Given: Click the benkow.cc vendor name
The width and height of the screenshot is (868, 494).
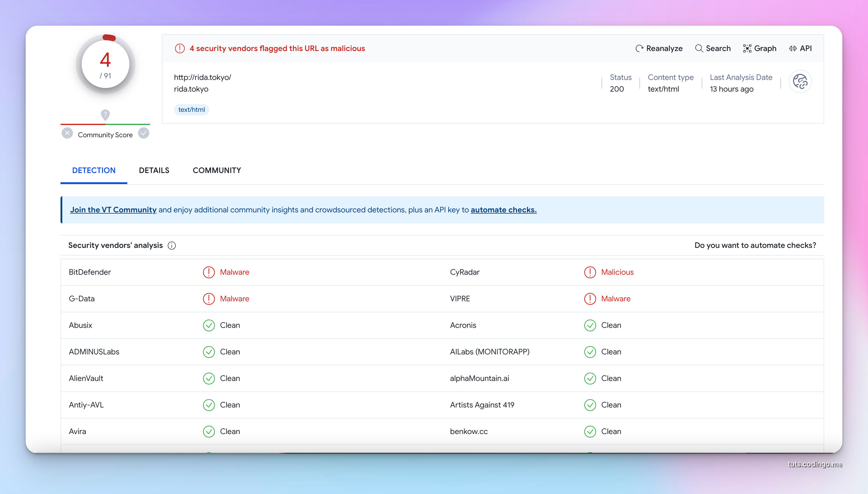Looking at the screenshot, I should point(469,432).
